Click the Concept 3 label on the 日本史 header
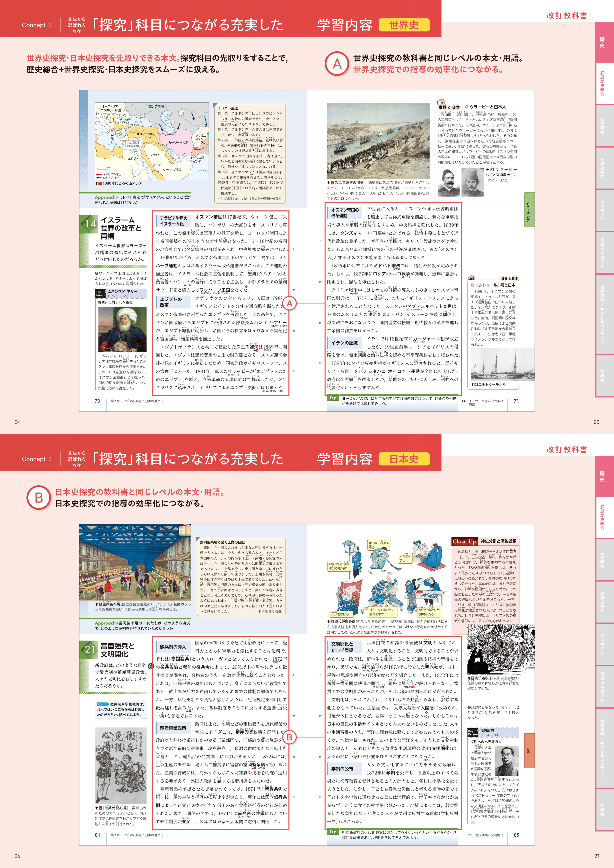Image resolution: width=614 pixels, height=868 pixels. (x=37, y=459)
